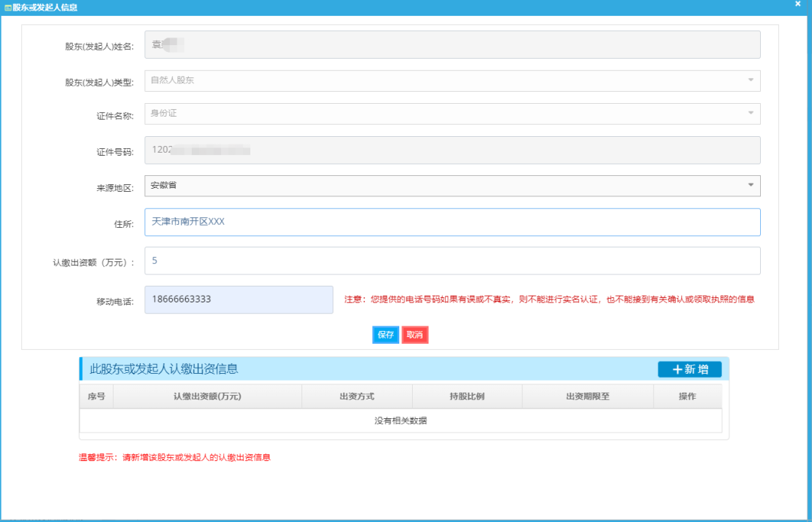The height and width of the screenshot is (522, 812).
Task: Click the 持股比例 column header
Action: click(x=467, y=396)
